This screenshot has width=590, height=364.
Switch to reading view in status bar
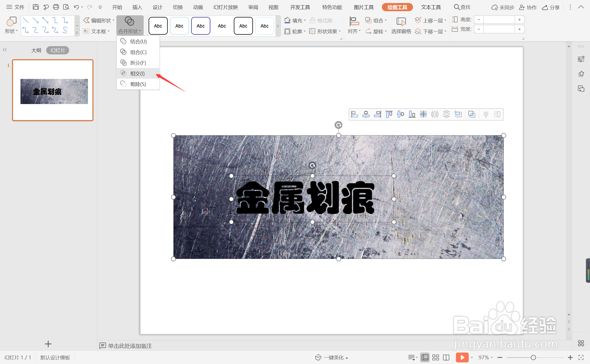446,357
